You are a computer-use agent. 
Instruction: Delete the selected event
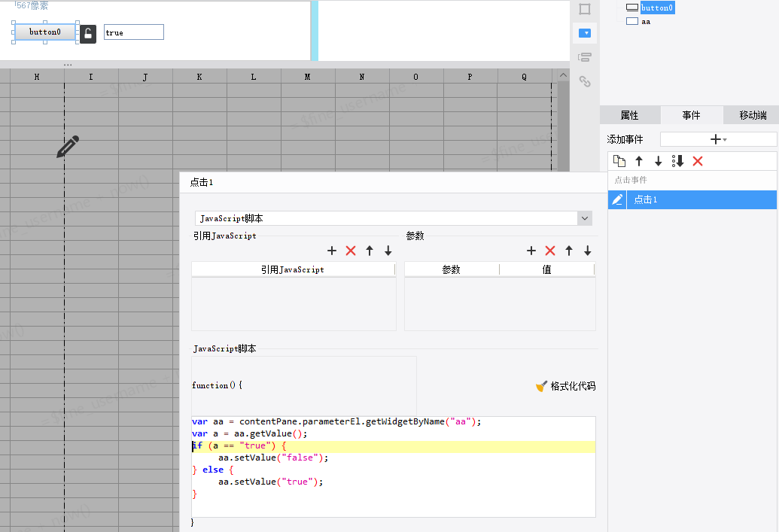click(698, 161)
